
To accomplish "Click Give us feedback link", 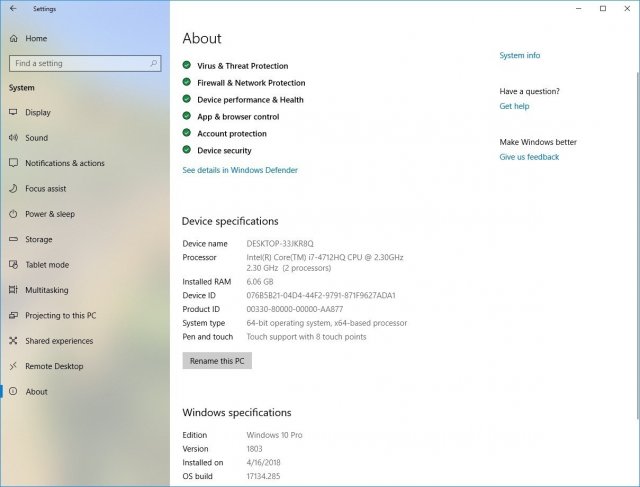I will (529, 157).
